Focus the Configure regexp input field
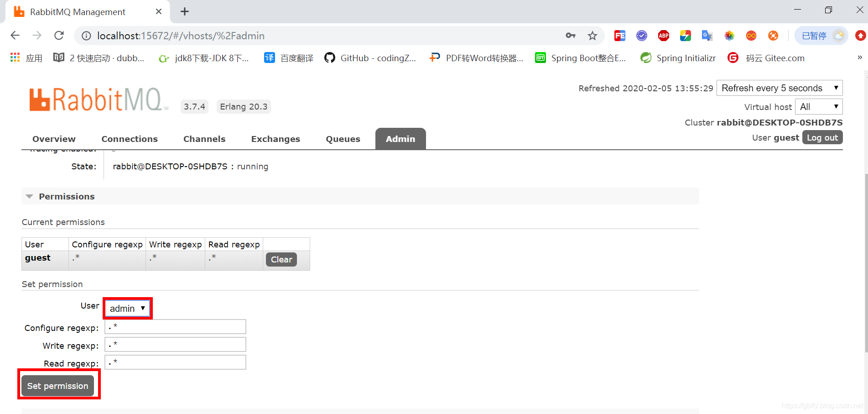The image size is (868, 414). 175,327
